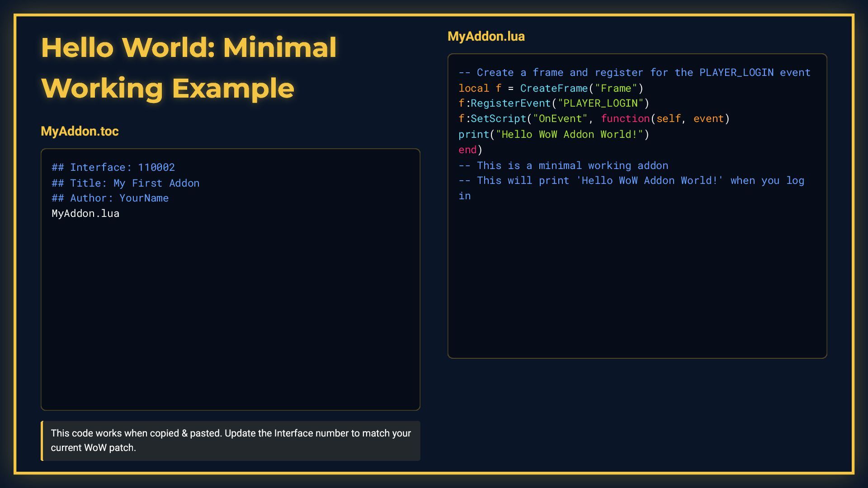Click the print Hello WoW line
Image resolution: width=868 pixels, height=488 pixels.
[553, 135]
